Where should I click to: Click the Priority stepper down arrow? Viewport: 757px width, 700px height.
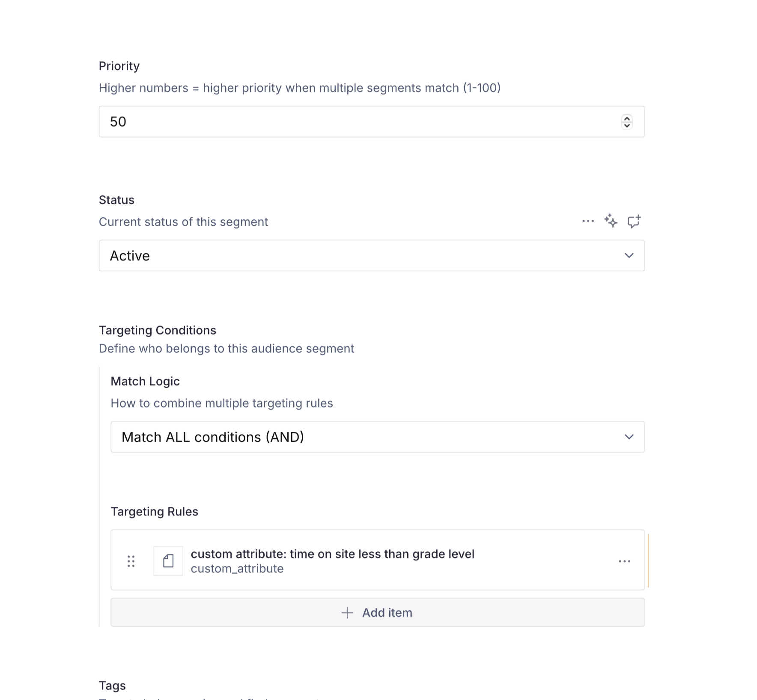626,125
